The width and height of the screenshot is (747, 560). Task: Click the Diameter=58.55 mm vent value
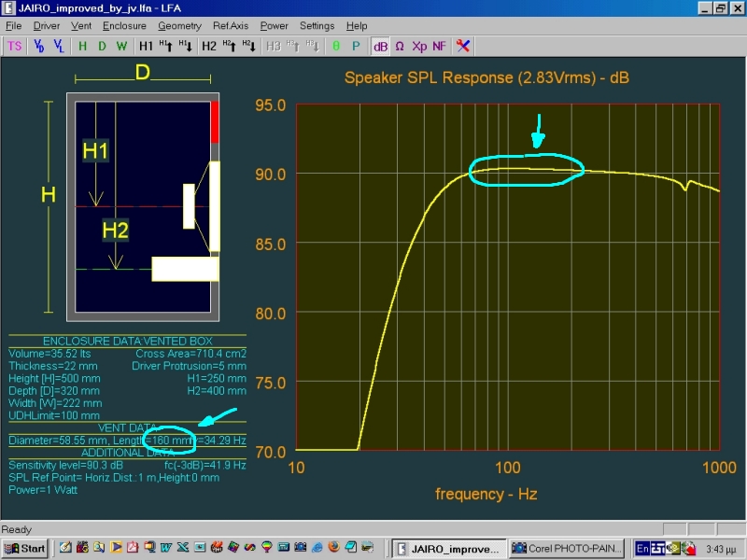tap(58, 441)
